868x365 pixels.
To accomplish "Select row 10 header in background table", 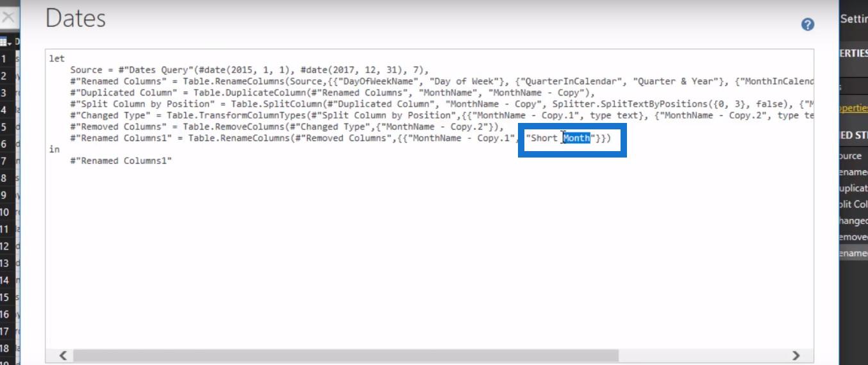I will (4, 212).
